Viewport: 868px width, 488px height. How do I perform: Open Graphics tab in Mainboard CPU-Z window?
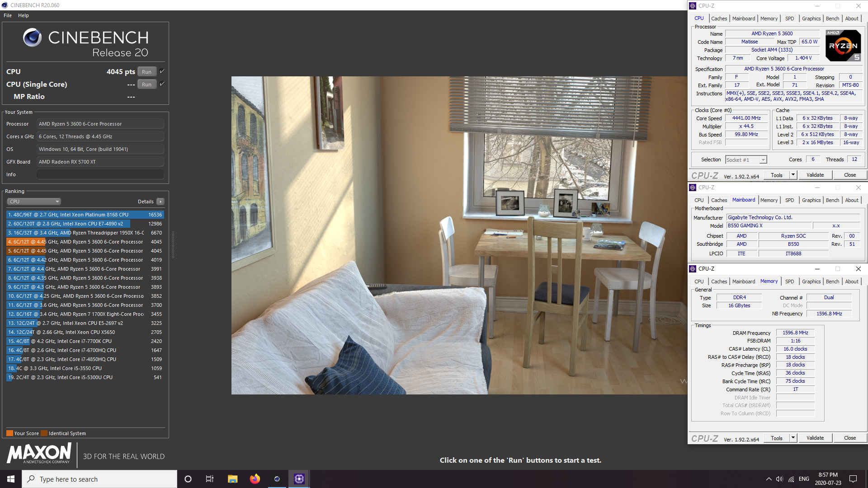point(811,200)
